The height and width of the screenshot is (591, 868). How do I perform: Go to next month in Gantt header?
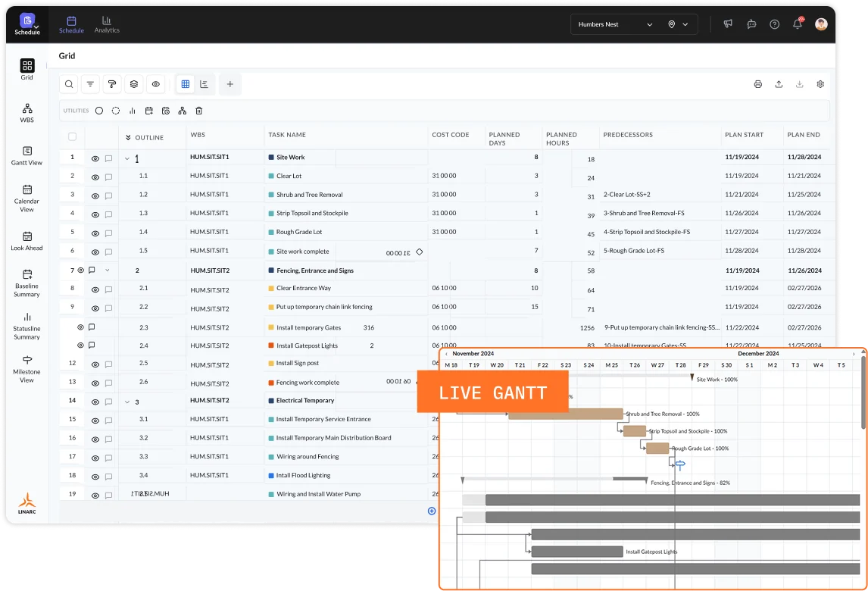pyautogui.click(x=854, y=354)
